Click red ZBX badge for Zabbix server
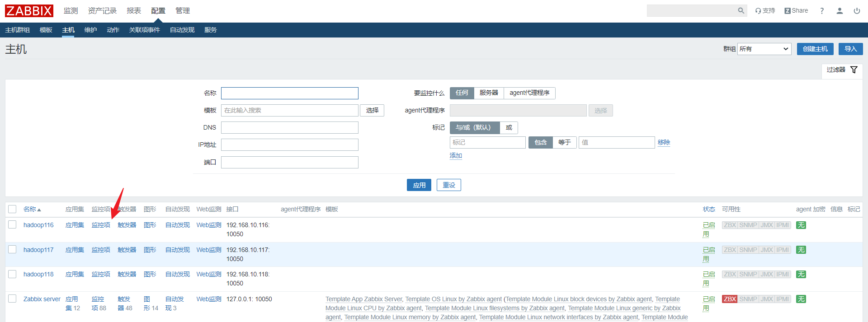This screenshot has height=322, width=868. [730, 299]
